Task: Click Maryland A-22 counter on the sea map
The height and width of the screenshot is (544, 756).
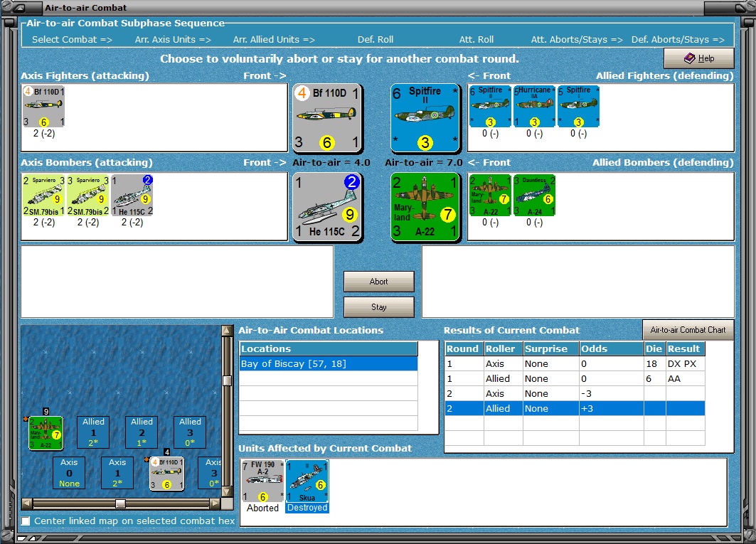Action: [x=46, y=433]
